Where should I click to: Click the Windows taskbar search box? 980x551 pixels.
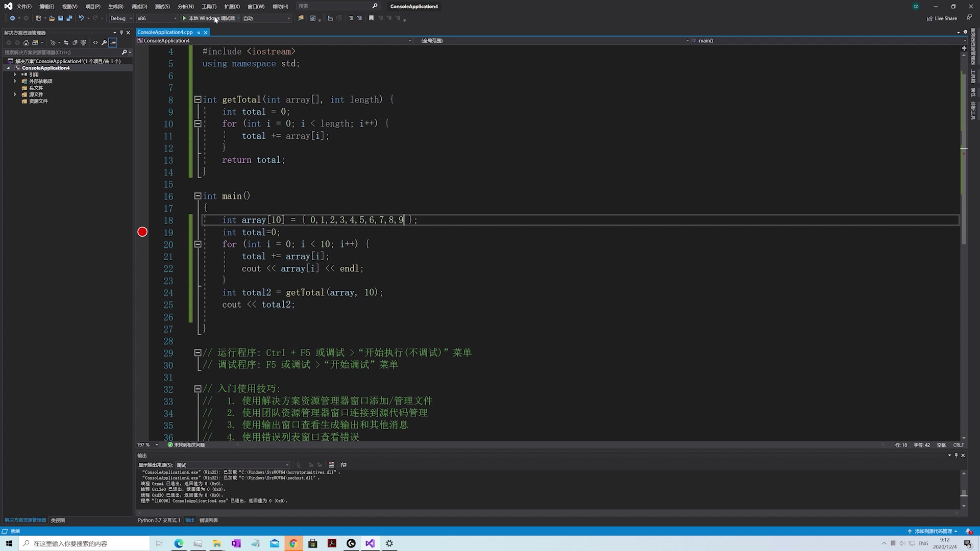coord(84,543)
